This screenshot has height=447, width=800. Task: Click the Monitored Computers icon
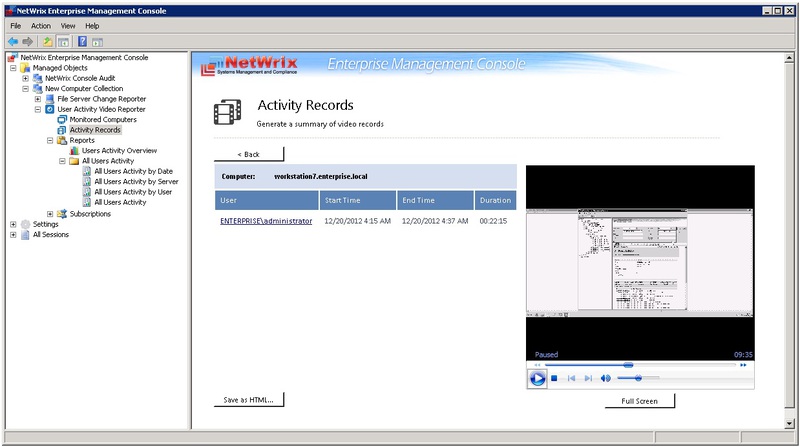[62, 119]
